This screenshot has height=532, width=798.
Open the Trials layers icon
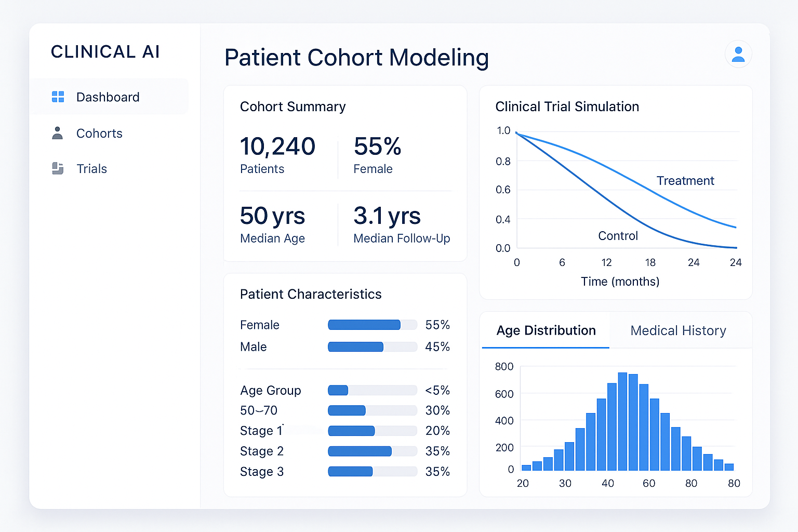pyautogui.click(x=58, y=168)
